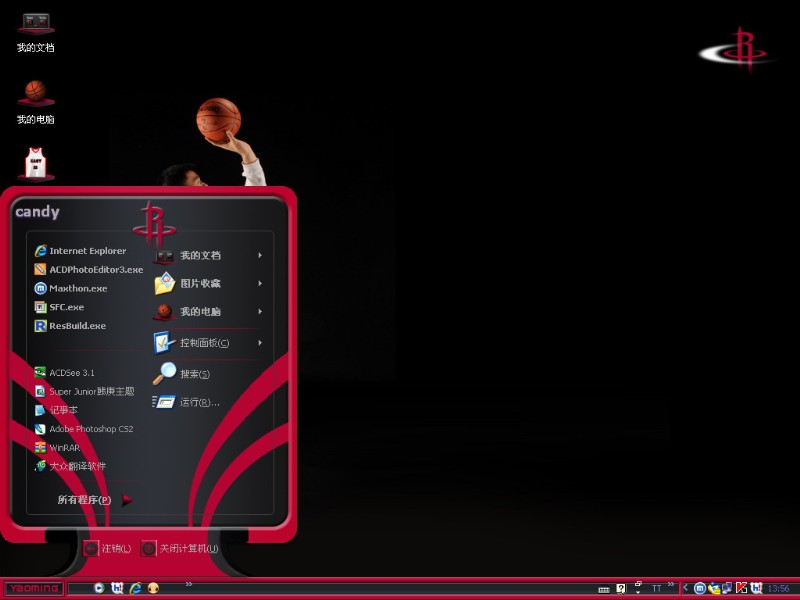The image size is (800, 600).
Task: Click the Maxthon icon in the system tray
Action: point(700,588)
